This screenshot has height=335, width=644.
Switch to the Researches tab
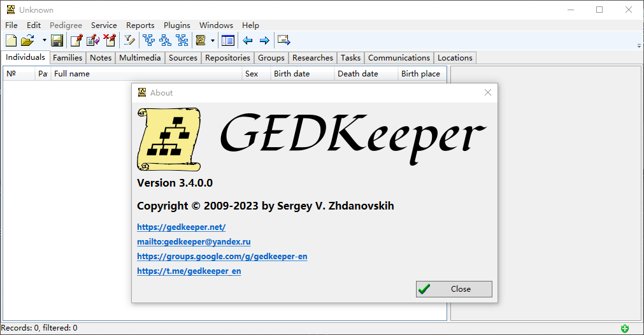click(313, 58)
